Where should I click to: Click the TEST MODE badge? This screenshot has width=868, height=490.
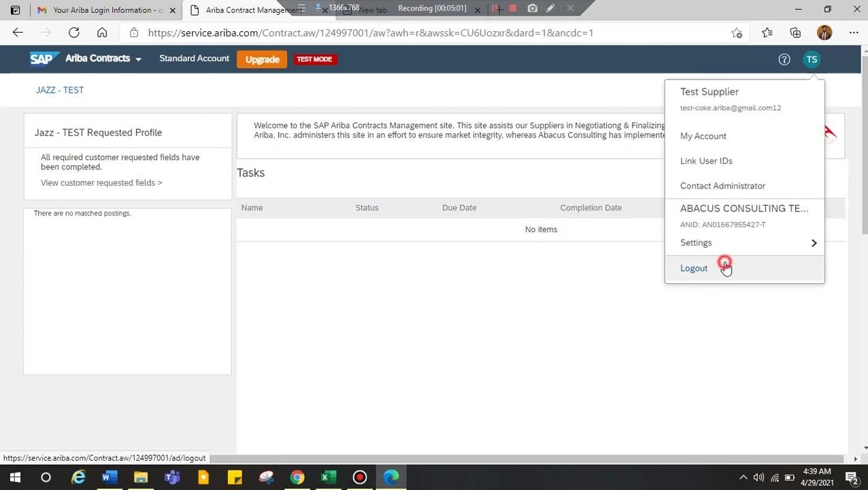click(314, 59)
